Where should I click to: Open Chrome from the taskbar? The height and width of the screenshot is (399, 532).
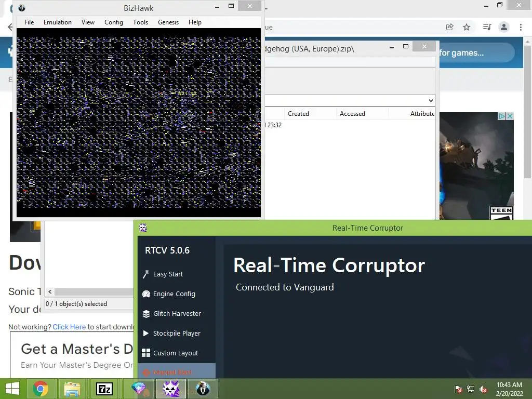click(x=41, y=389)
